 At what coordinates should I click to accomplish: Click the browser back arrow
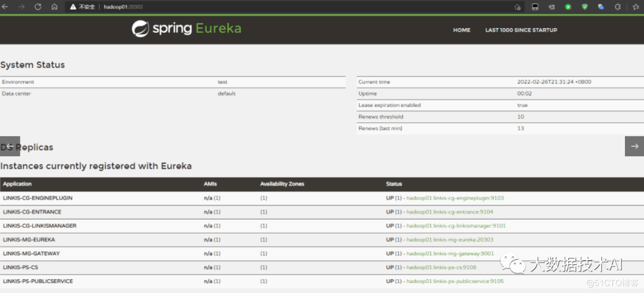(5, 7)
